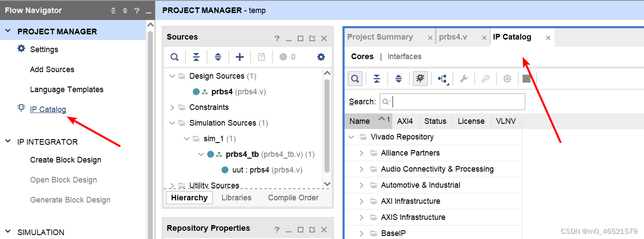
Task: Open the Settings gear in Project Manager
Action: point(21,49)
